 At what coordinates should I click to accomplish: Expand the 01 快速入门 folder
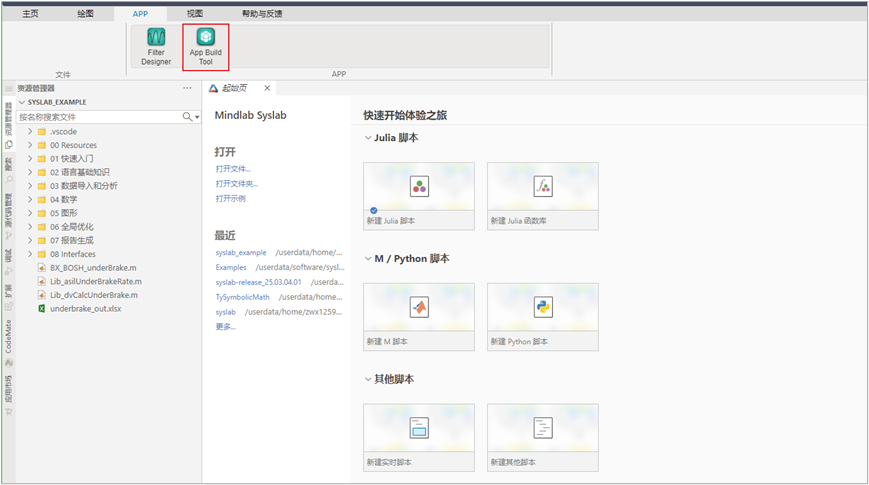tap(30, 159)
